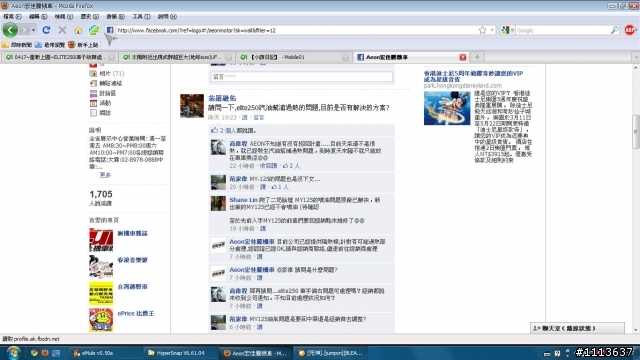
Task: Like the comment posted 20 hours ago
Action: coord(263,187)
